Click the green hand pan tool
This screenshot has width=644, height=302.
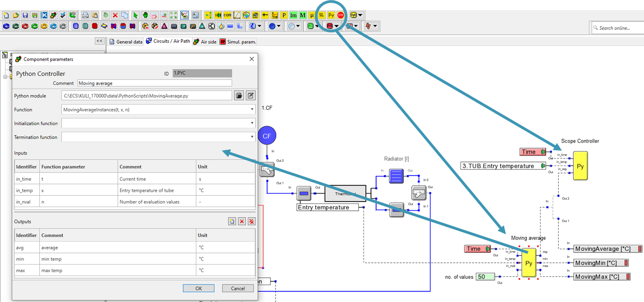145,15
